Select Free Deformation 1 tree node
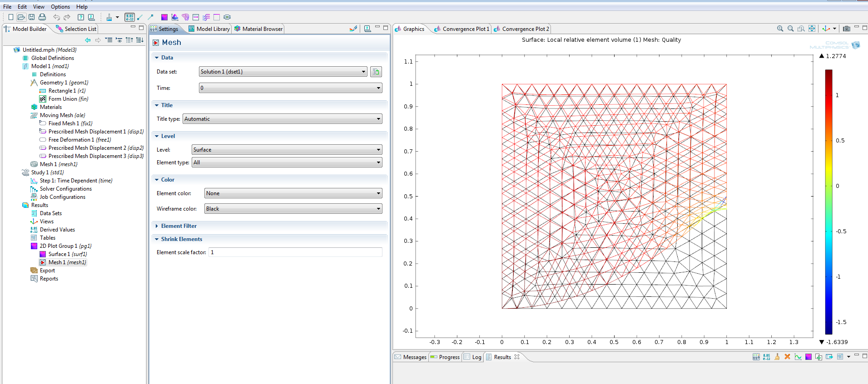The image size is (868, 384). click(71, 140)
